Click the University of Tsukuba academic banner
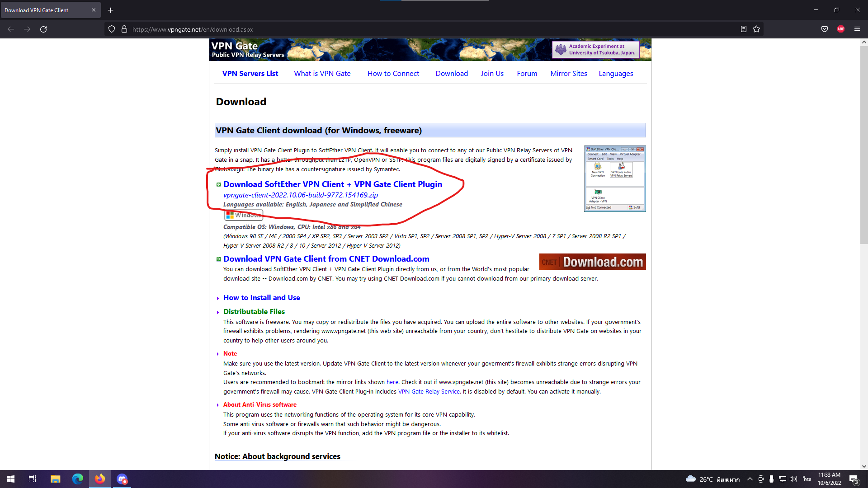 [596, 50]
